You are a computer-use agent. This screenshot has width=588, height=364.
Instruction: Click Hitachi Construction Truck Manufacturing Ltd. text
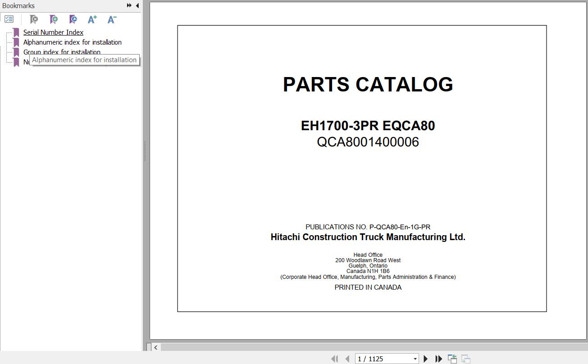click(368, 237)
